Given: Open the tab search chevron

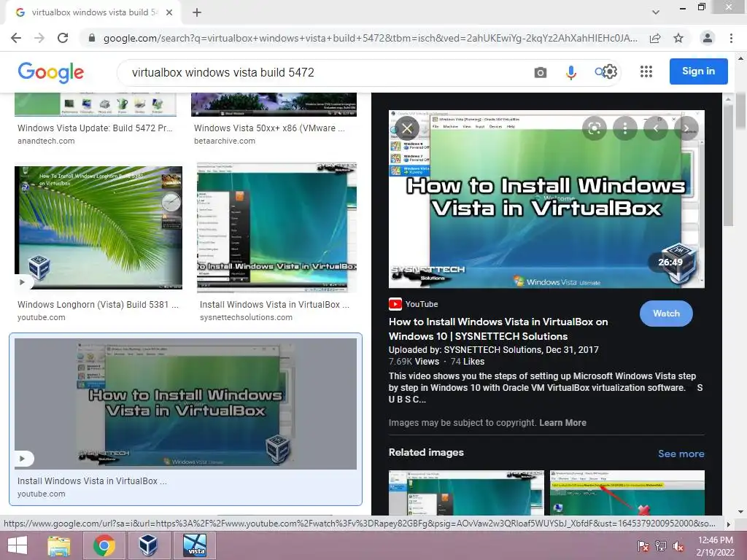Looking at the screenshot, I should pos(656,12).
